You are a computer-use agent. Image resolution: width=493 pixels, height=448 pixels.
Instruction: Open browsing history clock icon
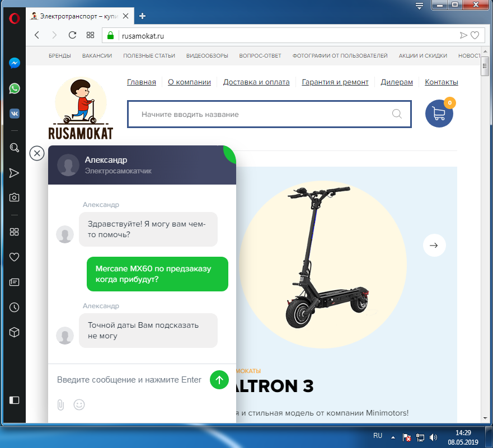point(14,307)
